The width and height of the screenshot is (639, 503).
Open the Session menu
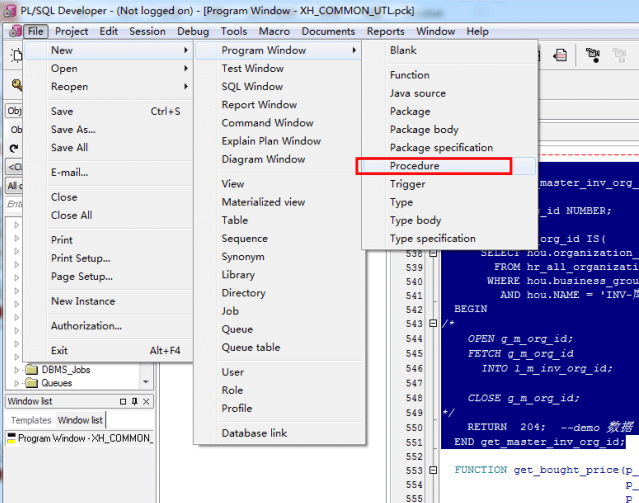tap(147, 31)
